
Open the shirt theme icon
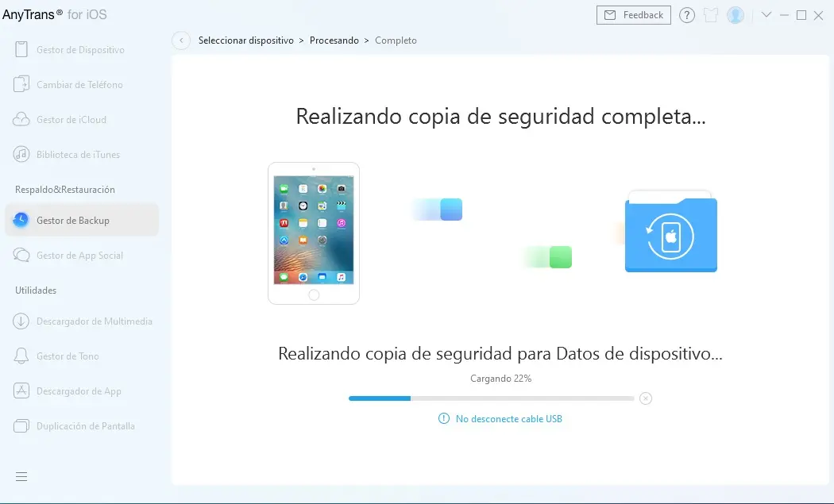pyautogui.click(x=711, y=15)
